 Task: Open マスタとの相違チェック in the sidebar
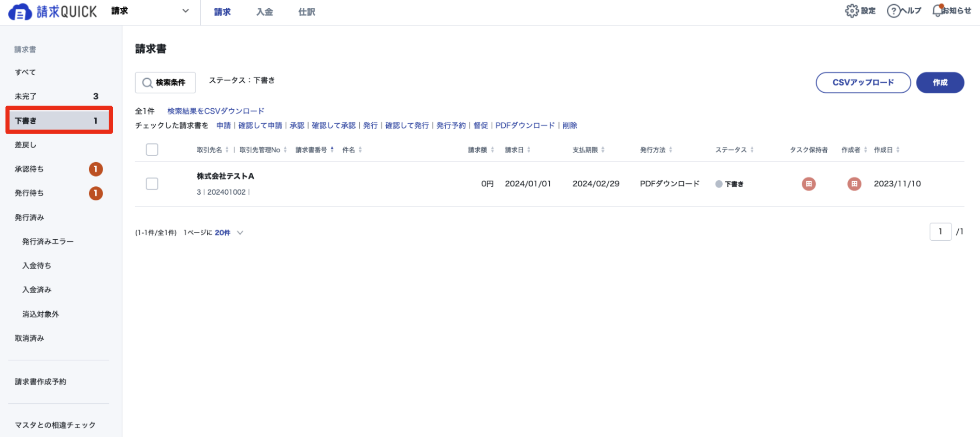[55, 425]
